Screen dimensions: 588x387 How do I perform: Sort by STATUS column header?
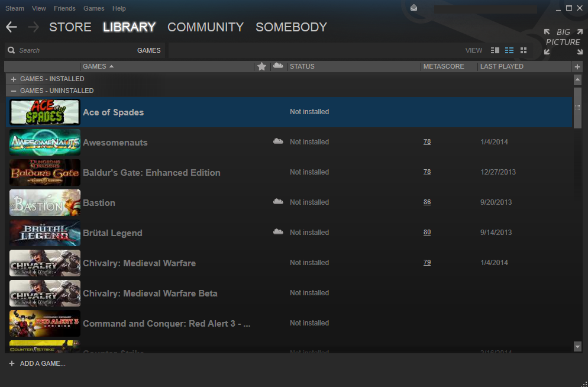click(x=302, y=66)
